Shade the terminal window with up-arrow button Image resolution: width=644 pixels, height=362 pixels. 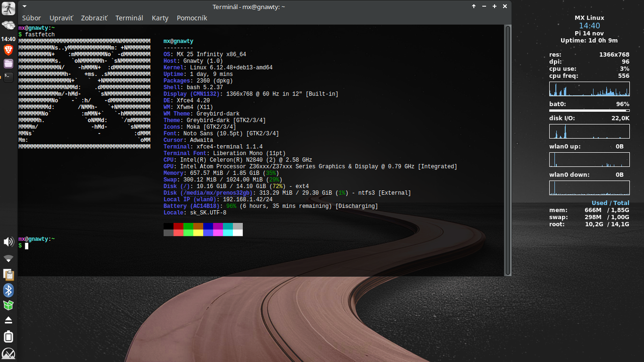pyautogui.click(x=474, y=7)
